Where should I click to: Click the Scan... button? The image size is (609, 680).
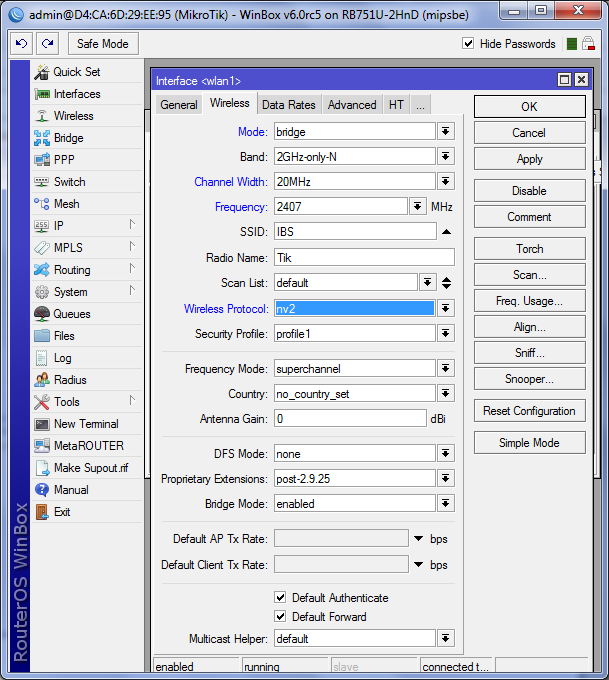click(x=530, y=275)
